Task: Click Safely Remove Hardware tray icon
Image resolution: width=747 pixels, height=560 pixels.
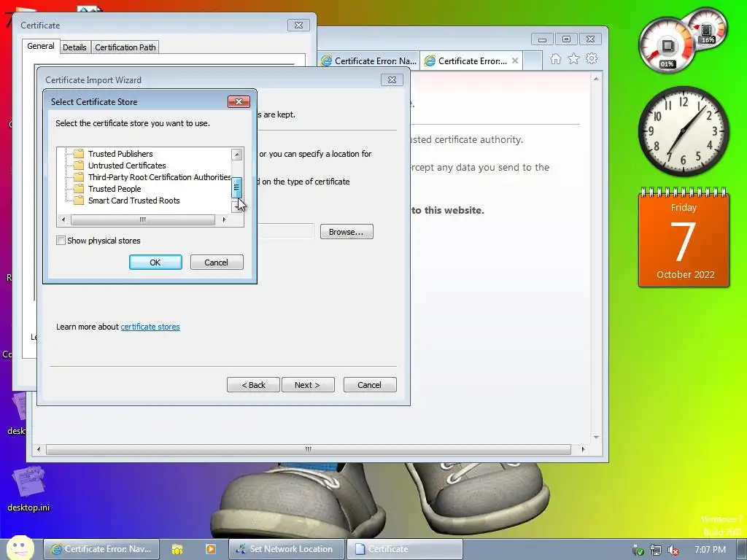Action: point(638,550)
